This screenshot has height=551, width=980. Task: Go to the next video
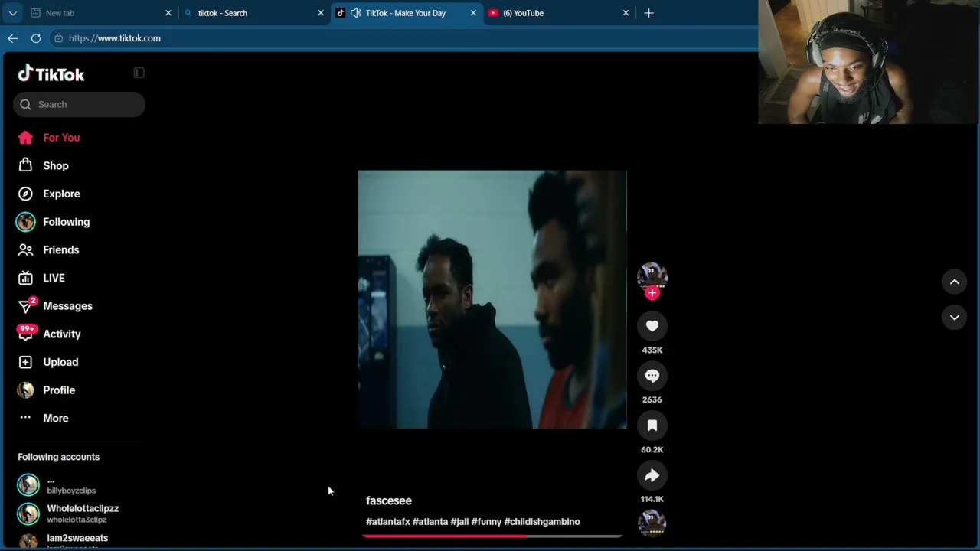click(955, 317)
